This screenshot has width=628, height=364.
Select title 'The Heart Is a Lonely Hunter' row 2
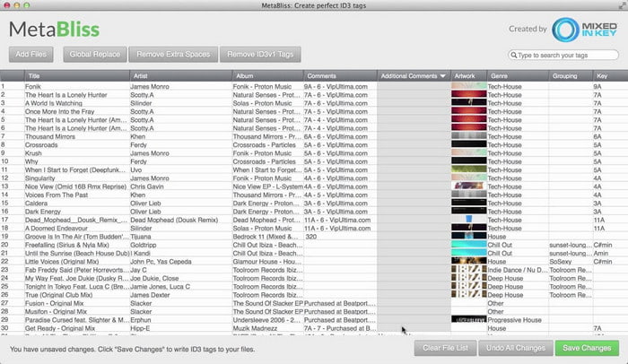tap(65, 95)
